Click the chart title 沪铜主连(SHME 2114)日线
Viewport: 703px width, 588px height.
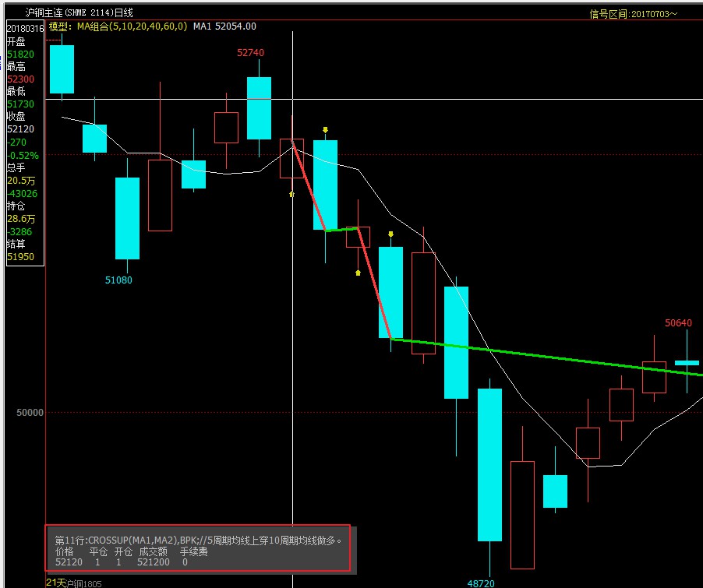tap(79, 12)
